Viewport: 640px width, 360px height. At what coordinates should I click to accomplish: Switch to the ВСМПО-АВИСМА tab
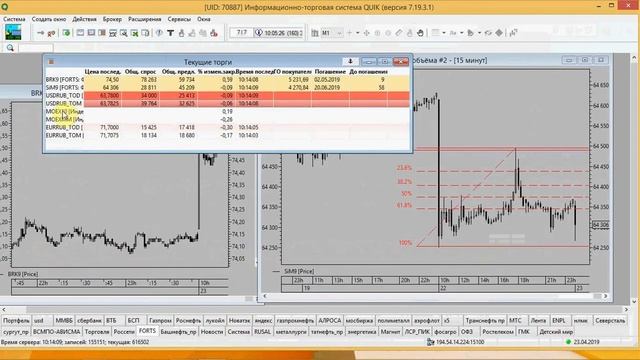[x=56, y=332]
